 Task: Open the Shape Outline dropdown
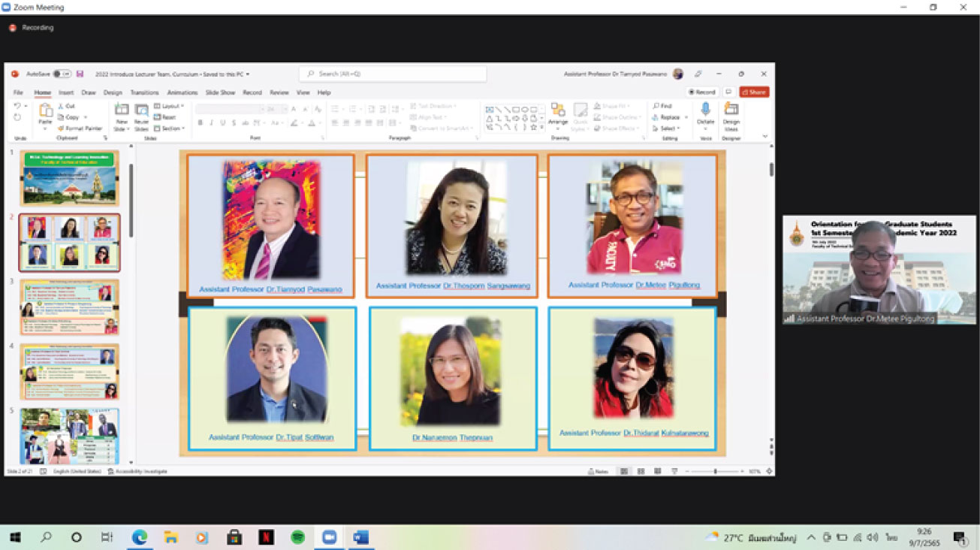coord(619,117)
